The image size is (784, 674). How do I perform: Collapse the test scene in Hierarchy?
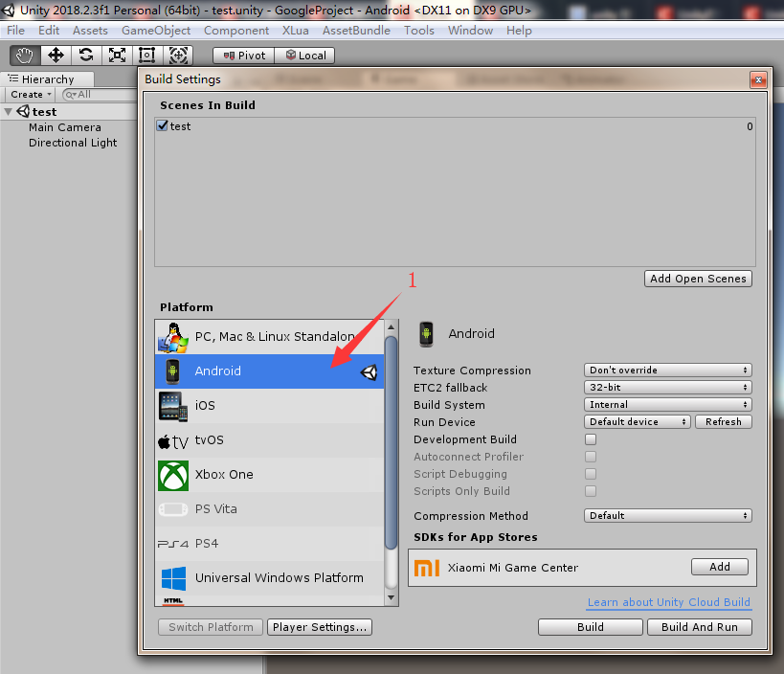[8, 111]
